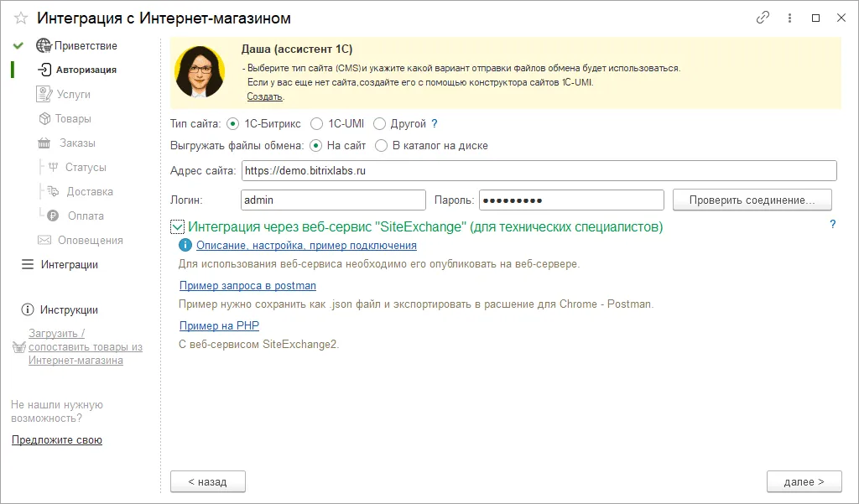Image resolution: width=859 pixels, height=504 pixels.
Task: Click the blue info icon beside Описание
Action: point(185,246)
